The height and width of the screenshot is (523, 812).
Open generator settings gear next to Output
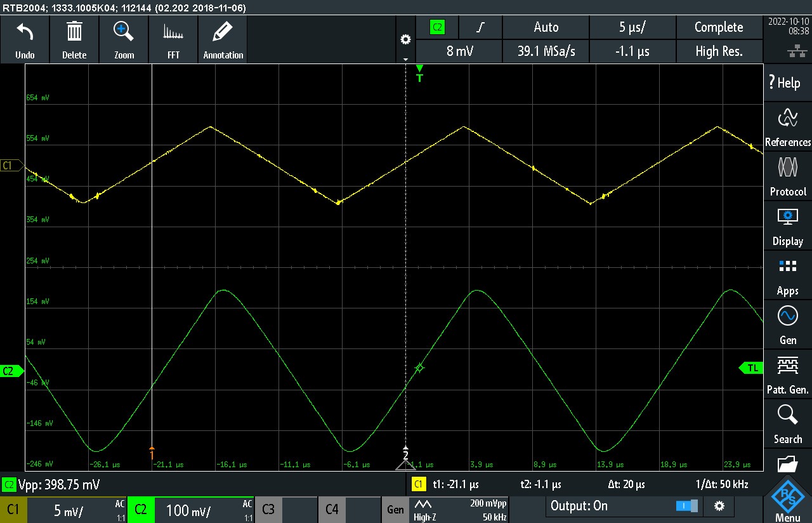click(719, 506)
